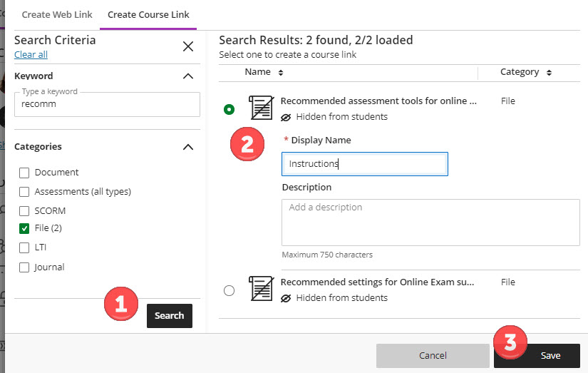Close the Search Criteria panel with X
The height and width of the screenshot is (373, 588).
[188, 46]
